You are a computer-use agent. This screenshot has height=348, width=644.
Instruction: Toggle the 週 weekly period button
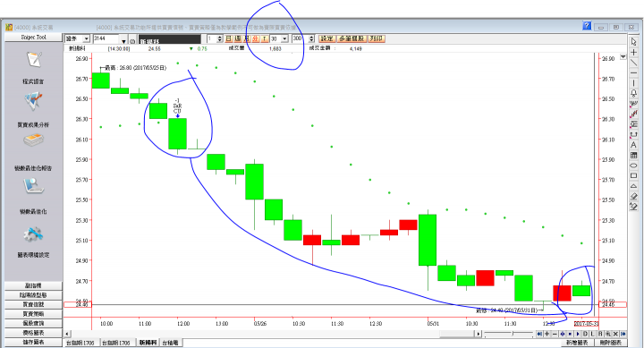click(238, 38)
